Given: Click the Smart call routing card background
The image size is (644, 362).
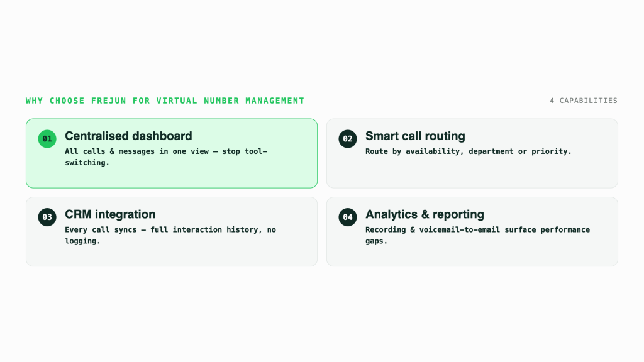Looking at the screenshot, I should [472, 153].
